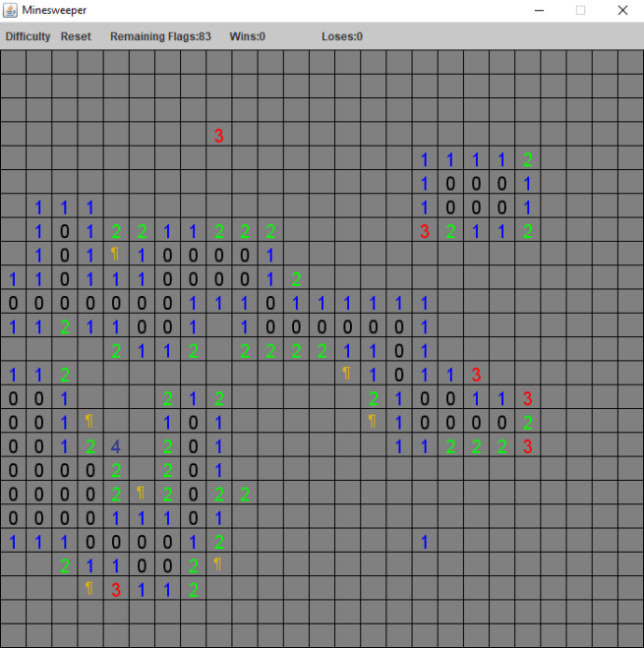The height and width of the screenshot is (648, 644).
Task: Click the Remaining Flags:83 counter
Action: 160,36
